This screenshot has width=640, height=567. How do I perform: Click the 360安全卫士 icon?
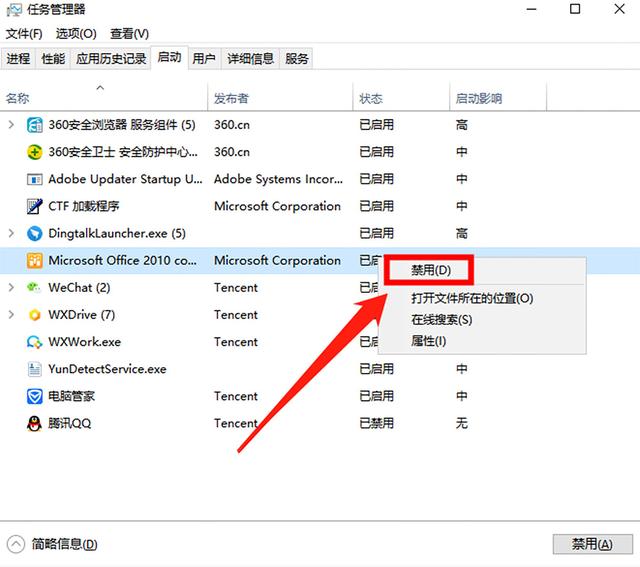tap(34, 152)
